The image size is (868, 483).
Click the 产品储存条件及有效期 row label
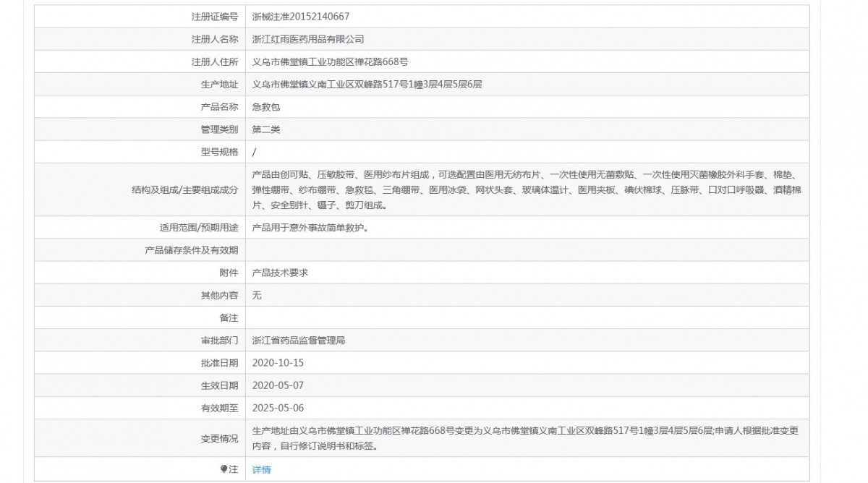tap(191, 250)
